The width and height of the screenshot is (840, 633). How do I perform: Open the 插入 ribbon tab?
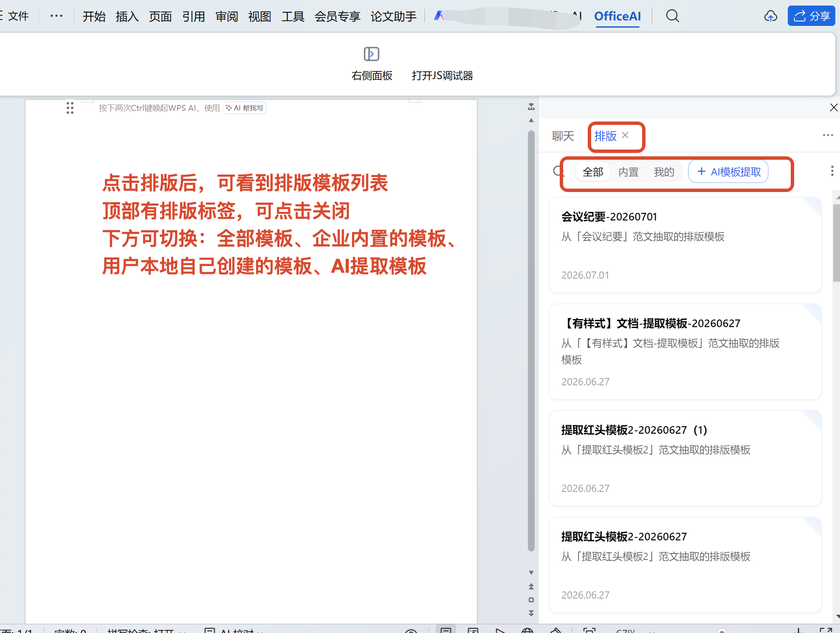127,16
